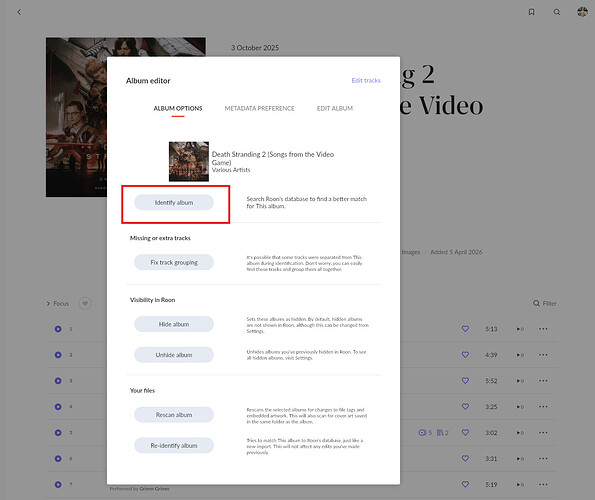595x500 pixels.
Task: Click the Identify album button
Action: pyautogui.click(x=174, y=203)
